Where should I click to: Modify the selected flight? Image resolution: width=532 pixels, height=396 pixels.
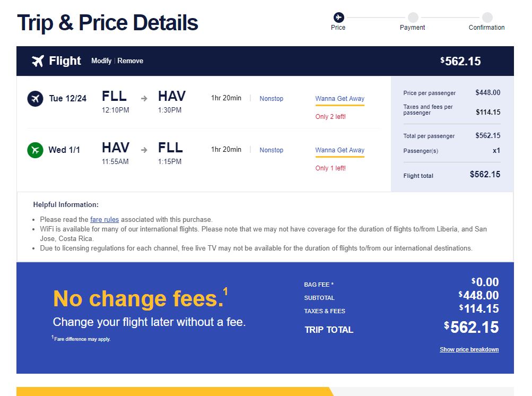[101, 61]
